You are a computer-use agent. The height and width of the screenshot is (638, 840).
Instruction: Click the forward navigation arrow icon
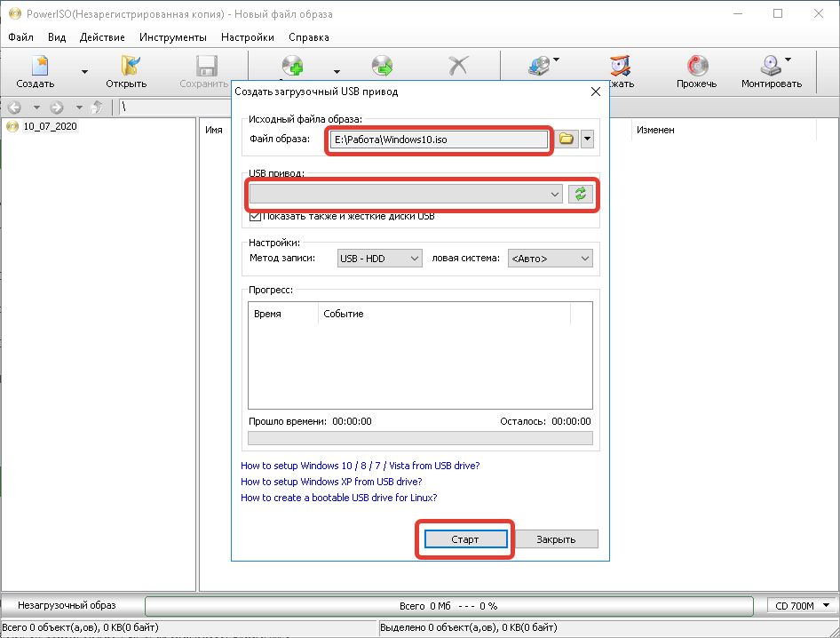[x=57, y=108]
